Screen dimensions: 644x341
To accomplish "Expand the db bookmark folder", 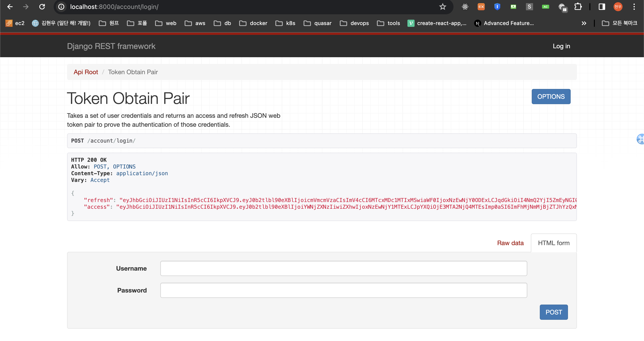I will [x=222, y=23].
